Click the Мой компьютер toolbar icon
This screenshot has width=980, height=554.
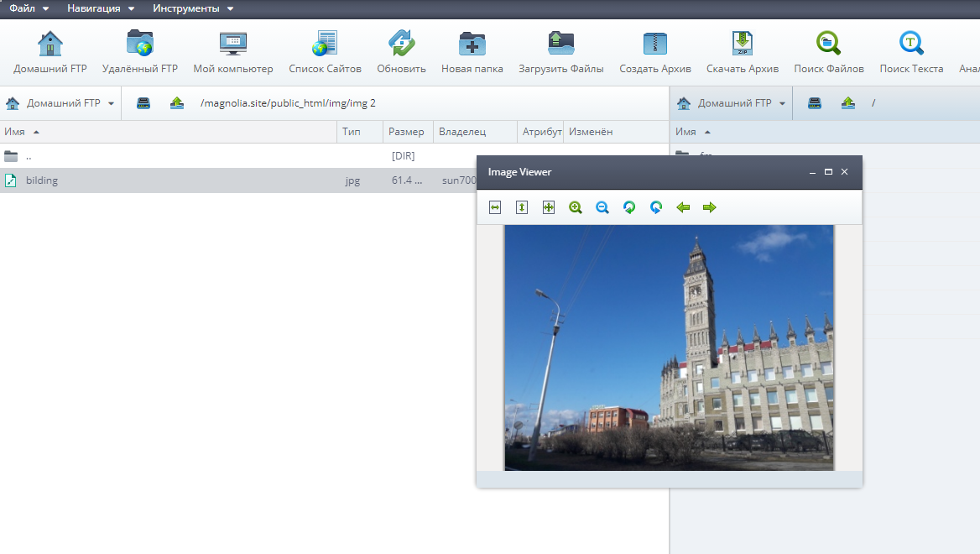click(x=233, y=53)
